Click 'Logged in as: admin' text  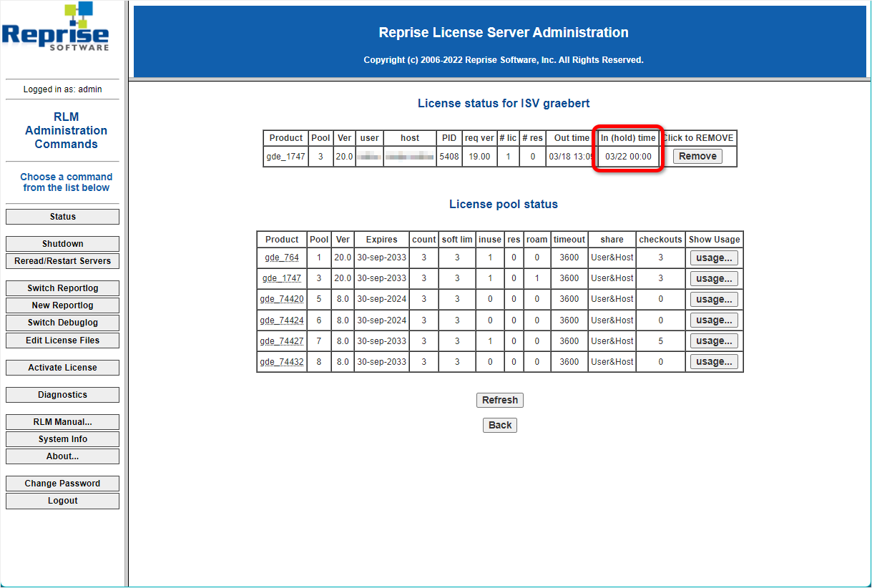point(63,89)
